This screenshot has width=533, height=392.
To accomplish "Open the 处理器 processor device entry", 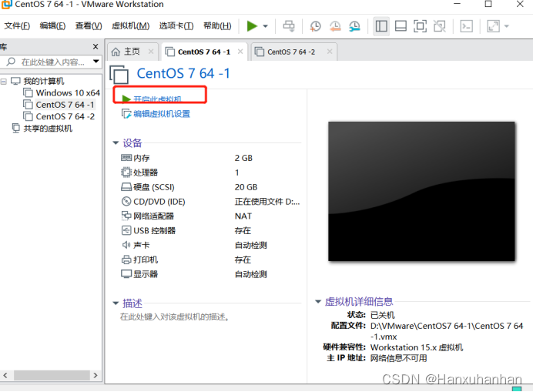I will click(146, 173).
